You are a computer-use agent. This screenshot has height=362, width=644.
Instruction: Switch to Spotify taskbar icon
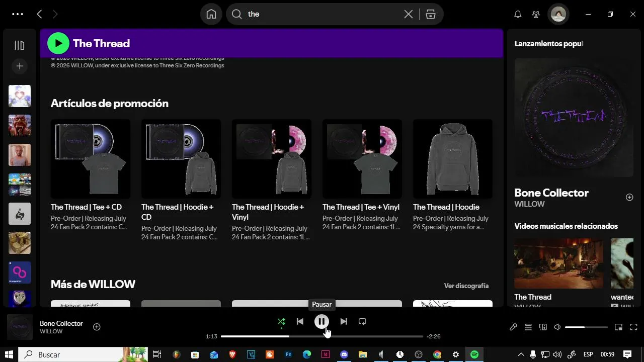point(474,354)
